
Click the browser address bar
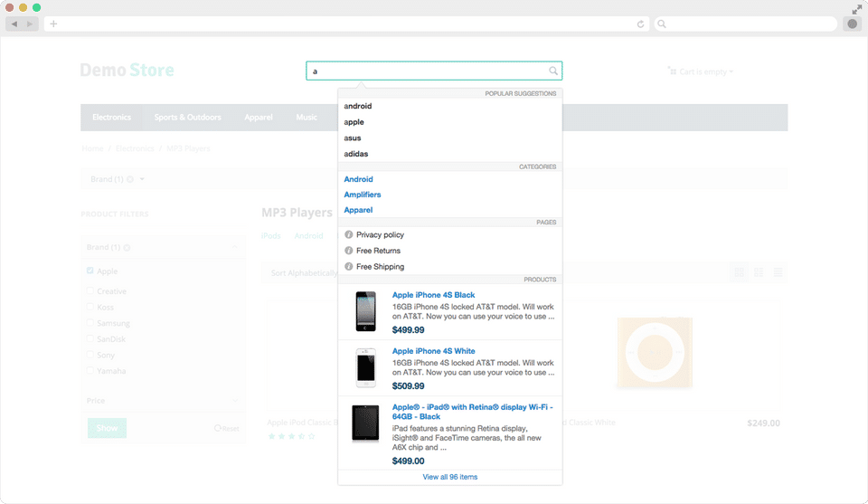(346, 24)
